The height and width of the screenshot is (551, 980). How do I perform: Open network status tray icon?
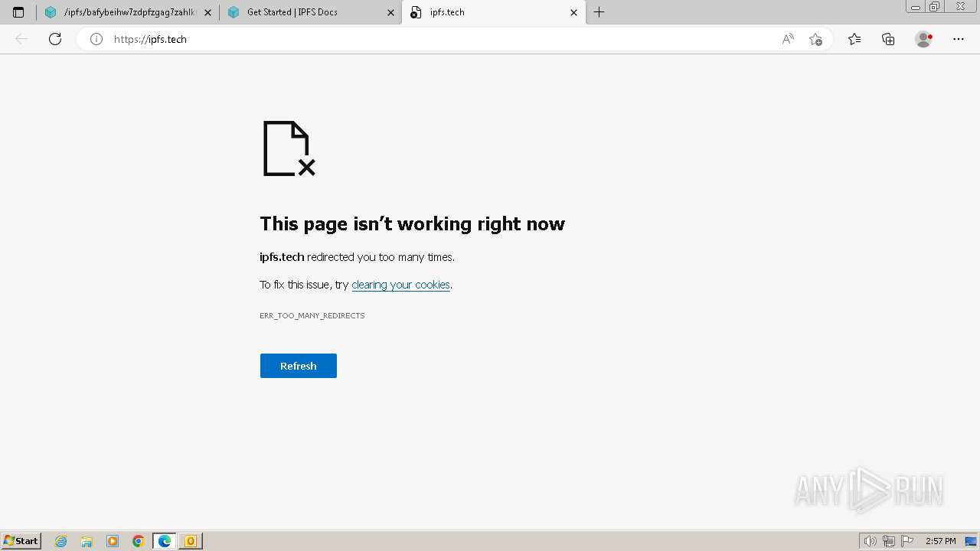889,541
